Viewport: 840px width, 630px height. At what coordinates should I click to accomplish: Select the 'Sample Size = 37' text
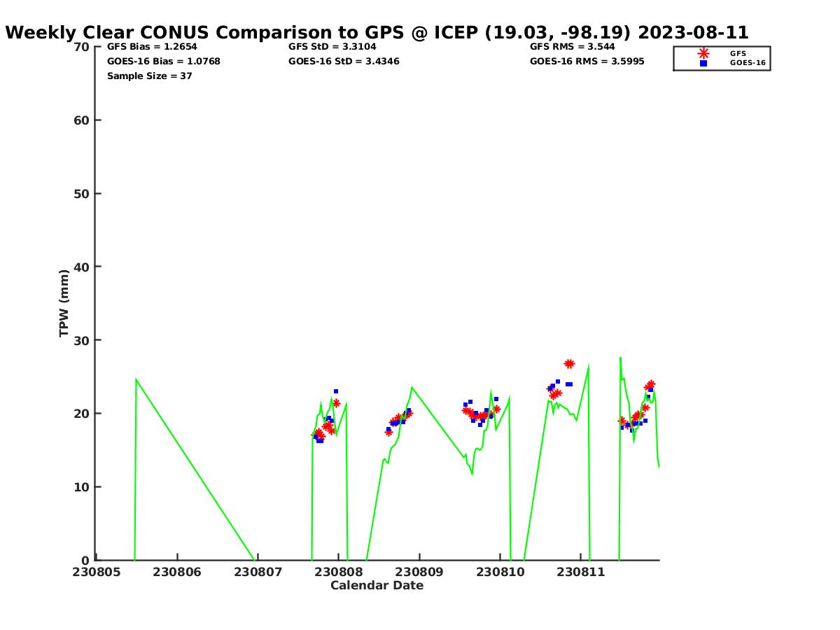pos(150,76)
